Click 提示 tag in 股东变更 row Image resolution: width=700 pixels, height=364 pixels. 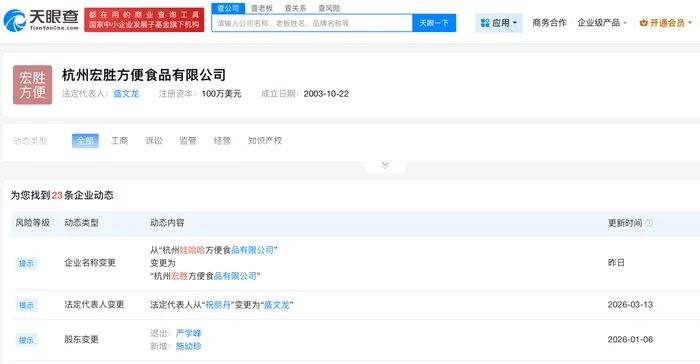[26, 340]
